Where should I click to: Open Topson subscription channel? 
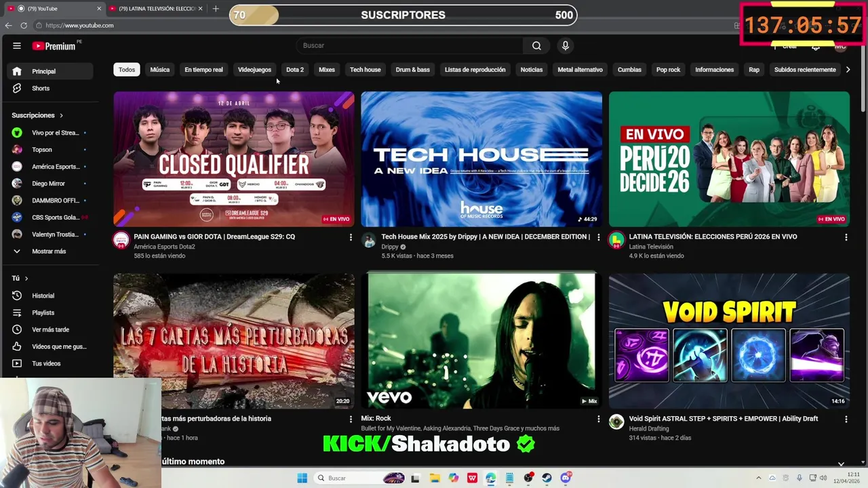(x=50, y=150)
